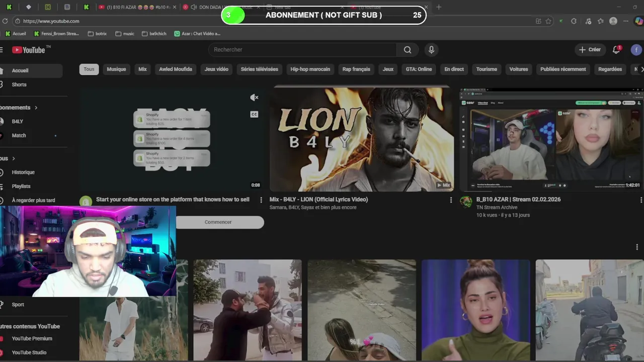Viewport: 644px width, 362px height.
Task: Open the browser favorites list
Action: click(600, 21)
